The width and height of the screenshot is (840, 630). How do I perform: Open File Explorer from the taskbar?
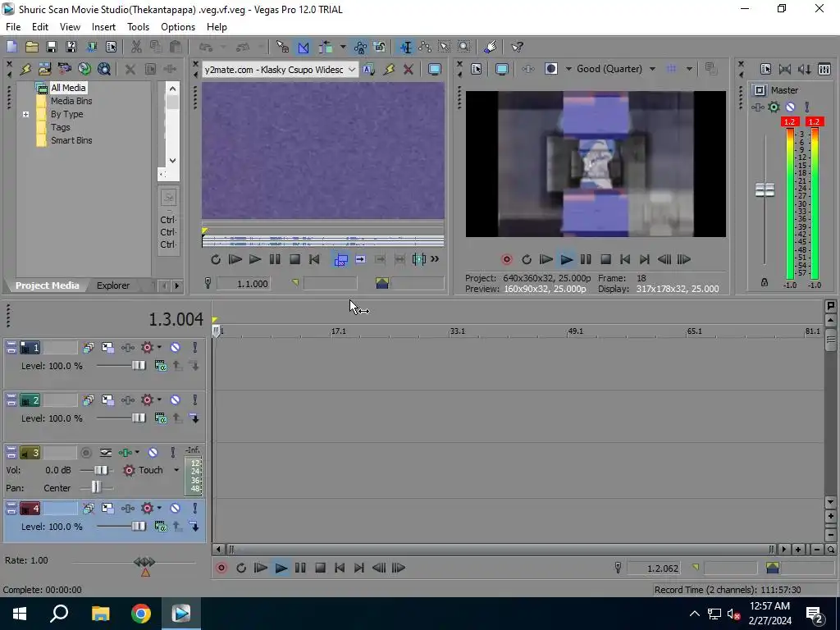click(x=100, y=614)
